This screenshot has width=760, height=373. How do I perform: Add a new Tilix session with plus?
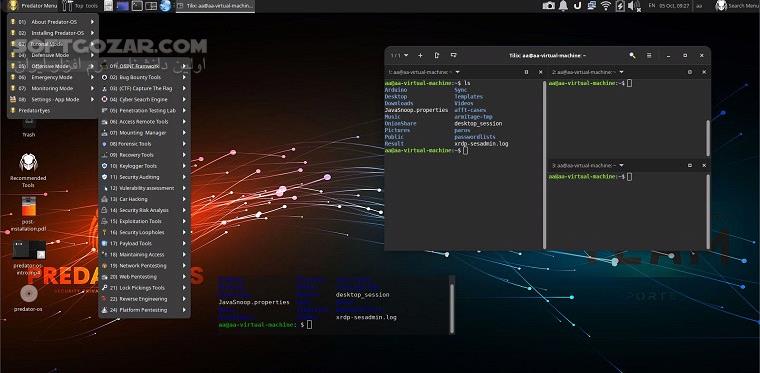click(x=420, y=55)
